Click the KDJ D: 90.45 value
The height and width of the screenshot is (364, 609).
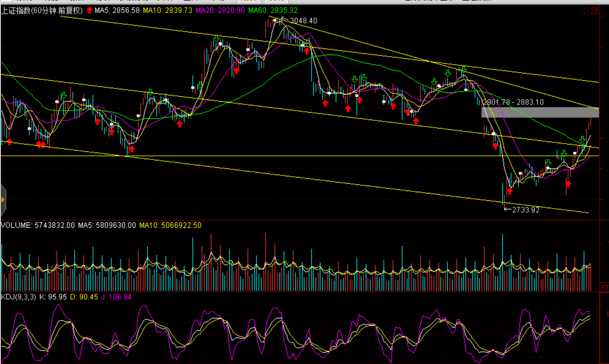tap(84, 297)
